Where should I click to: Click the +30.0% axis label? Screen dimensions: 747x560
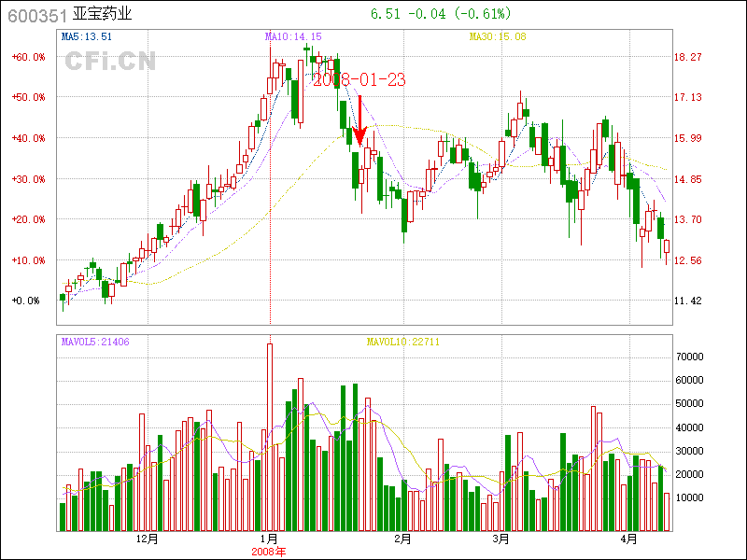(x=28, y=179)
